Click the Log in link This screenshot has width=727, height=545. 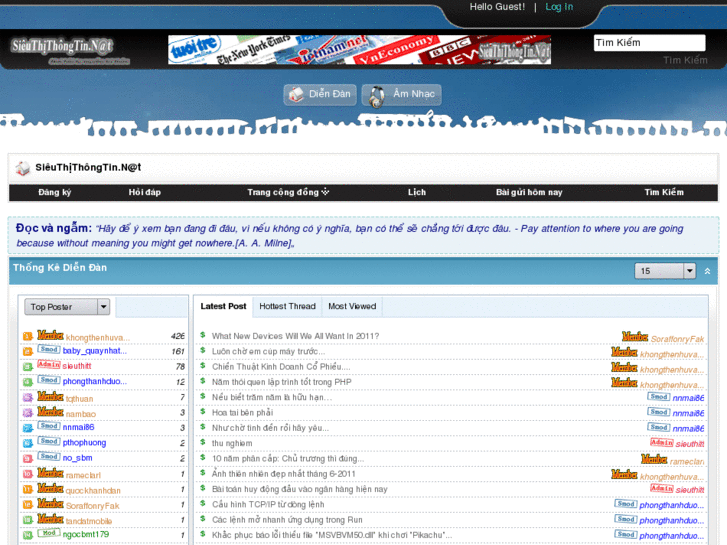click(x=559, y=7)
